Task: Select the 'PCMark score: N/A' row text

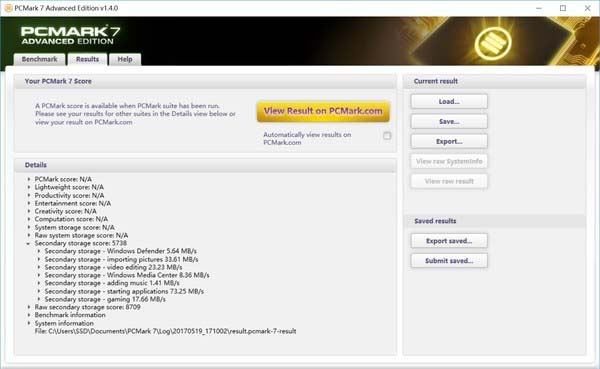Action: pos(63,179)
